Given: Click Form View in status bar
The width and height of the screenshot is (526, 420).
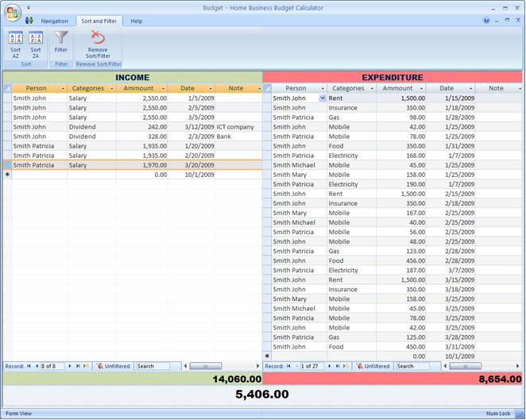Looking at the screenshot, I should 18,414.
